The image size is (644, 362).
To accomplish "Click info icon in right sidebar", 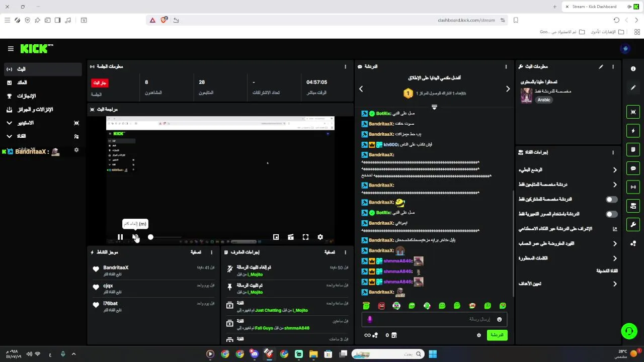I will coord(633,69).
